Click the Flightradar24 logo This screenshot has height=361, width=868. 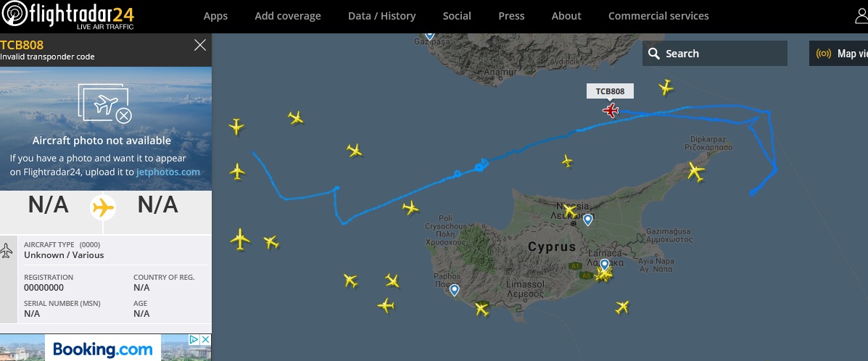point(67,16)
